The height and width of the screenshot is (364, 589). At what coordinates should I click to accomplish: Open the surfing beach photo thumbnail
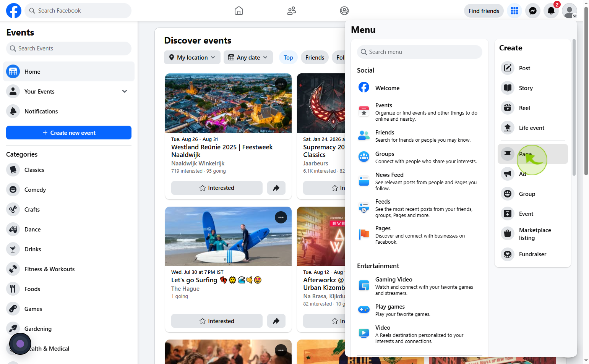(x=228, y=236)
